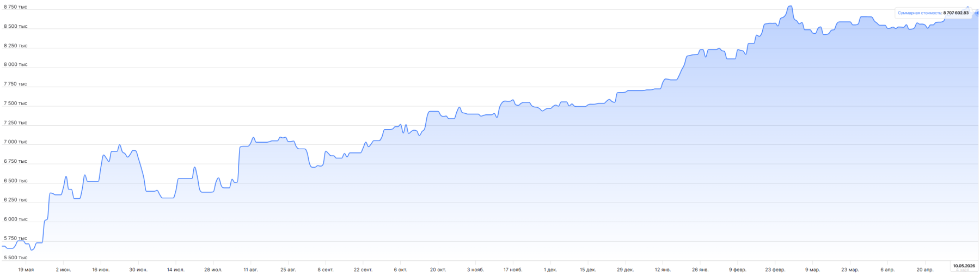The height and width of the screenshot is (275, 980).
Task: Click the '29 дек.' date label
Action: [x=625, y=270]
